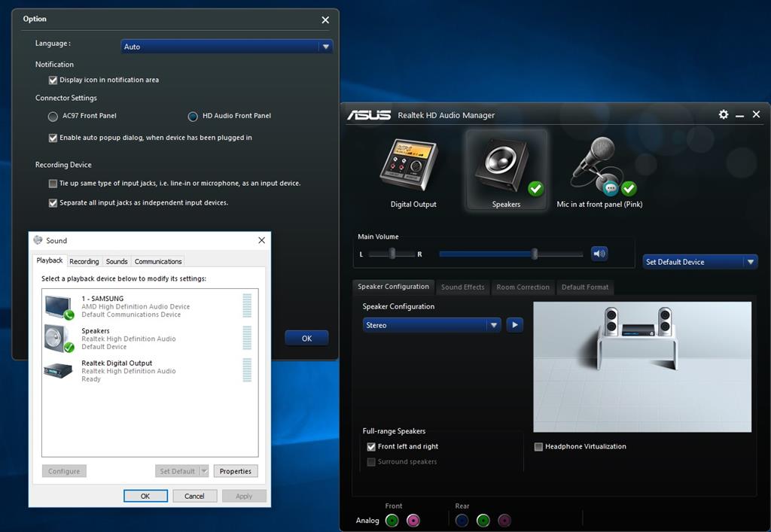
Task: Adjust the L/R balance slider
Action: (x=392, y=254)
